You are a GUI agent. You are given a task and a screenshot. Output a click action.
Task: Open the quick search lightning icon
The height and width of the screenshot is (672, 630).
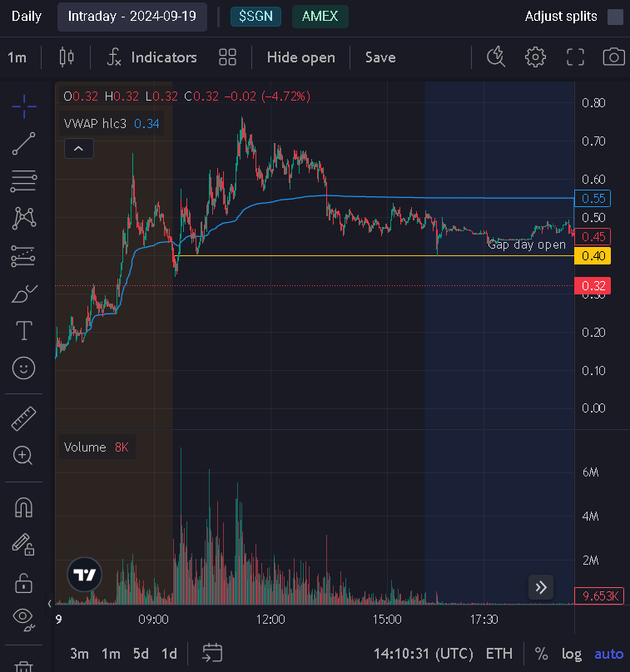coord(496,57)
